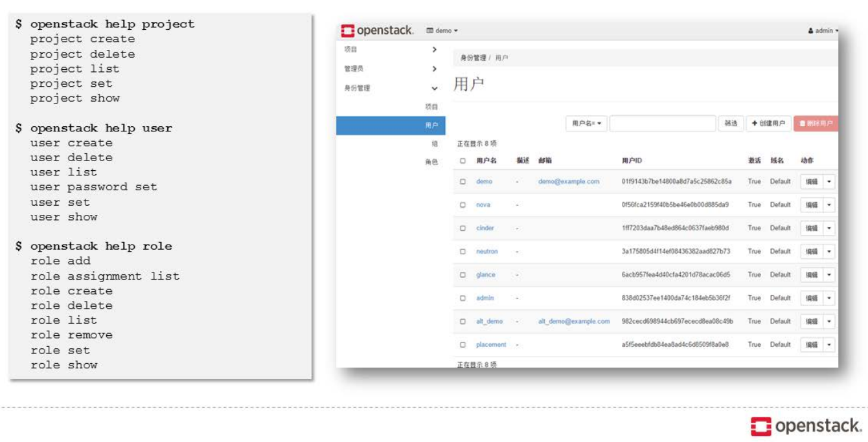
Task: Check the box for user demo
Action: (x=463, y=182)
